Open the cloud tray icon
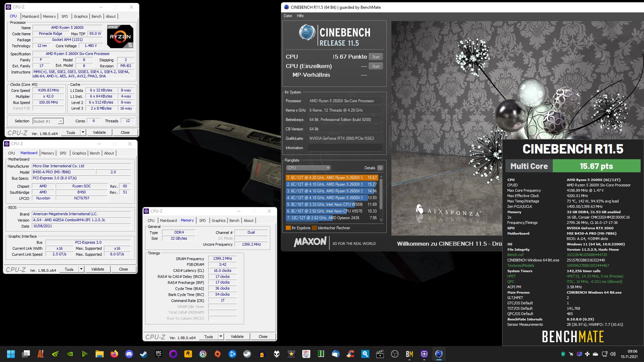The width and height of the screenshot is (644, 362). (x=595, y=354)
